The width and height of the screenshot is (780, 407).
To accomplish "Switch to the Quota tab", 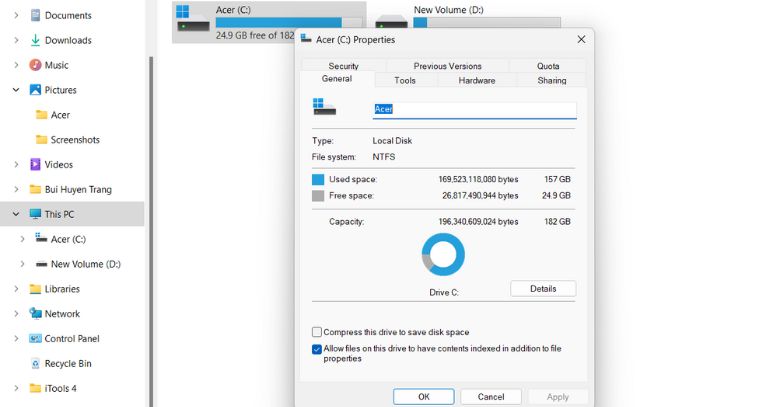I will 548,66.
